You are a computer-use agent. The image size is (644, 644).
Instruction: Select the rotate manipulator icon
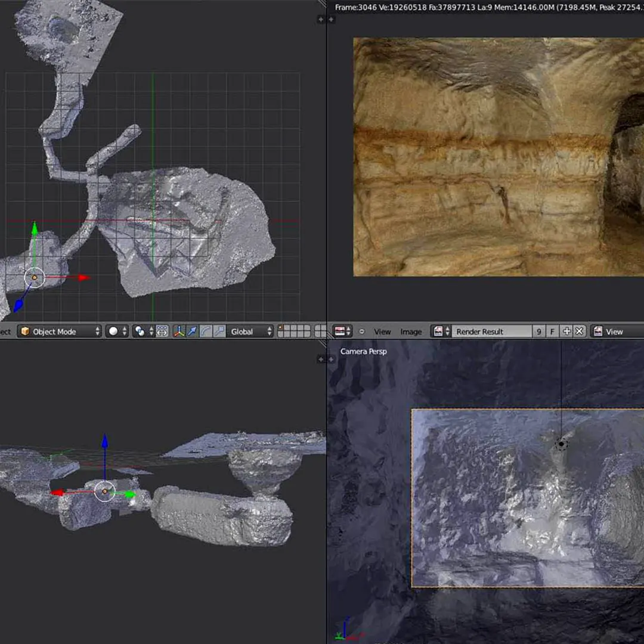click(x=206, y=332)
